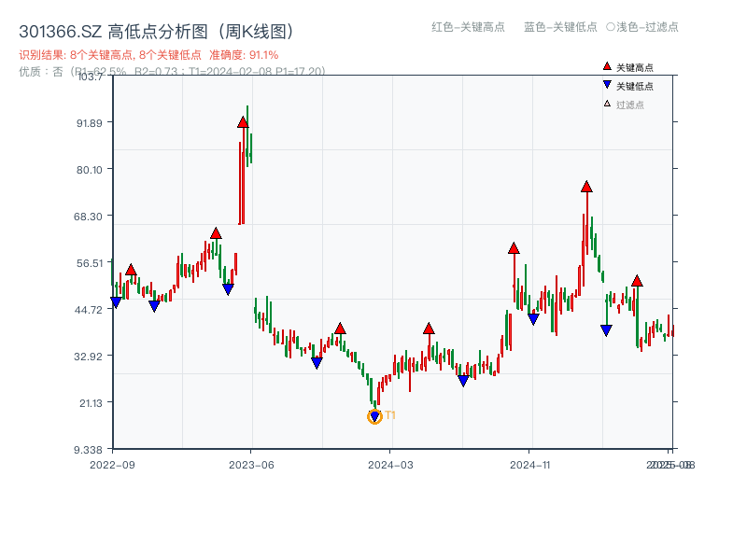Select the rightmost blue low-point triangle marker
Screen dimensions: 747x560
tap(605, 328)
